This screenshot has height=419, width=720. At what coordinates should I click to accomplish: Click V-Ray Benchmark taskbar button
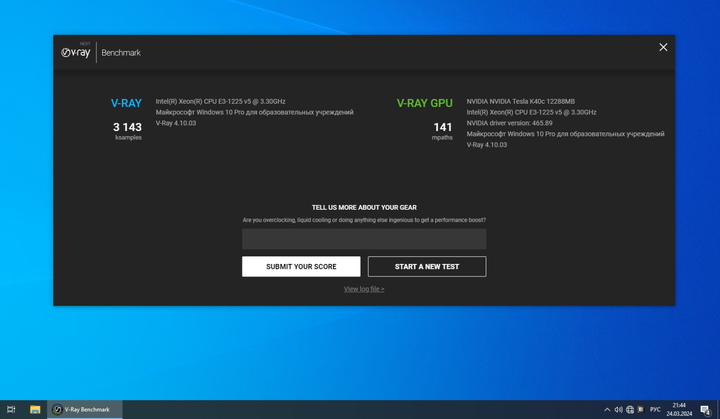(85, 409)
